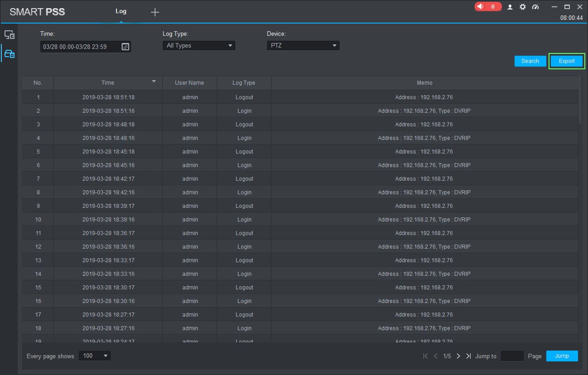The image size is (588, 375).
Task: Select the highlighted log icon in the left sidebar
Action: (x=10, y=54)
